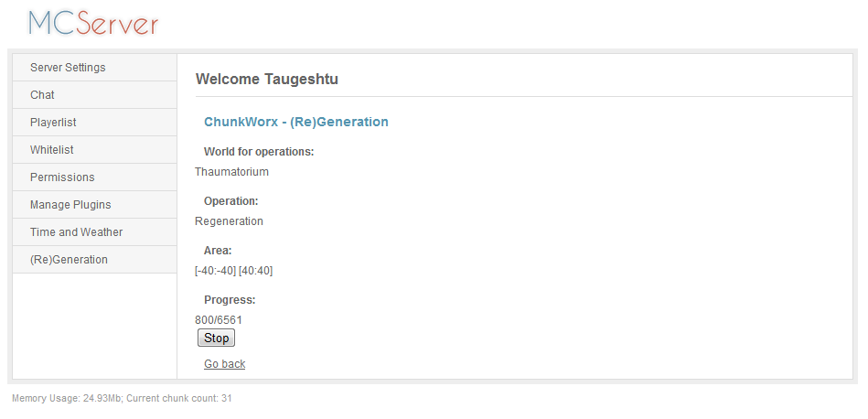Click the World for operations label

click(x=259, y=152)
